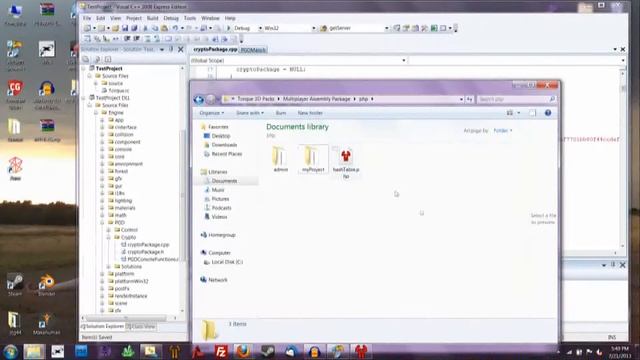Change view with the explorer views icon
The image size is (640, 360).
510,113
